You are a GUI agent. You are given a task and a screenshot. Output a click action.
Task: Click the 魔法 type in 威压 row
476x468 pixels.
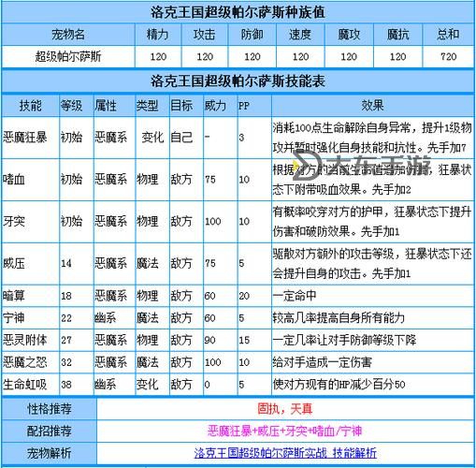147,263
